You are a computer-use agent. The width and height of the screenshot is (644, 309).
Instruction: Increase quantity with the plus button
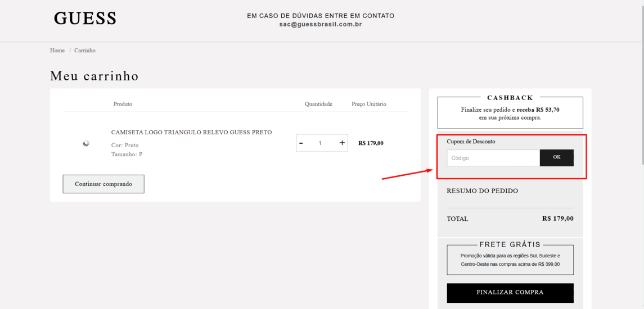tap(342, 143)
